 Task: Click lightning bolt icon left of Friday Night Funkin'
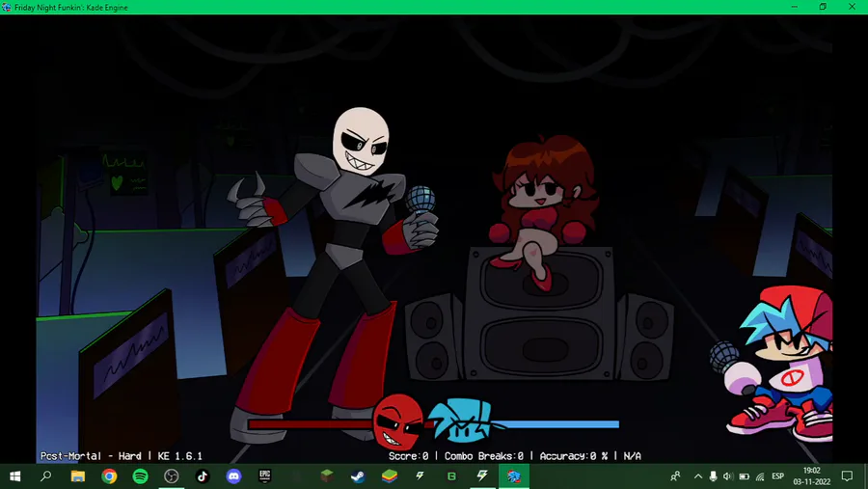point(483,475)
